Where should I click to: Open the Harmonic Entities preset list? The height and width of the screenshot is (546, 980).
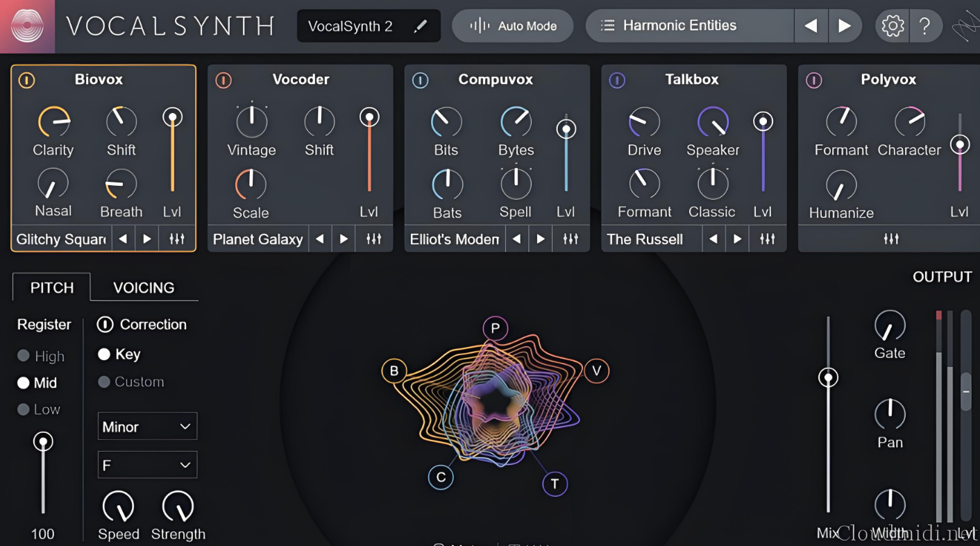click(689, 26)
